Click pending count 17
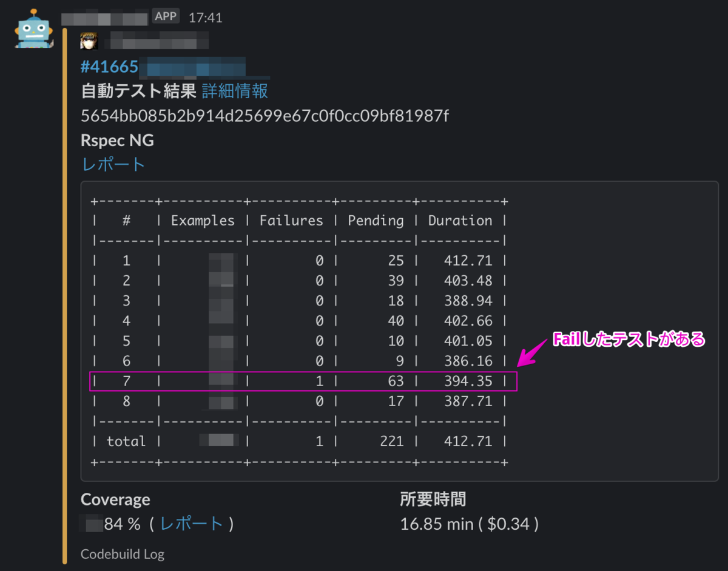This screenshot has width=728, height=571. click(396, 401)
